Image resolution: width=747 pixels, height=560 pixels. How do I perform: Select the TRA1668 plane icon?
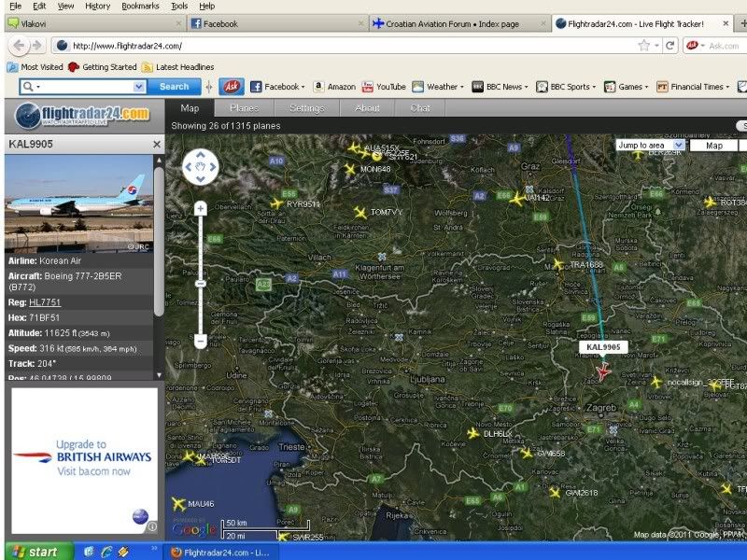[557, 264]
